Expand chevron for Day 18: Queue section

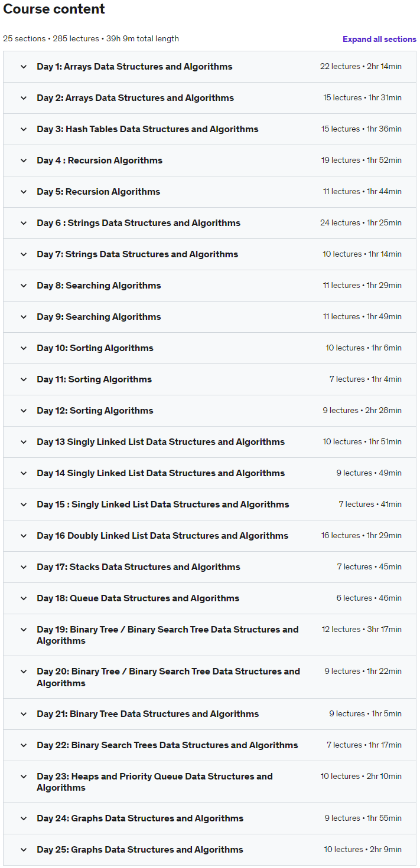(24, 598)
